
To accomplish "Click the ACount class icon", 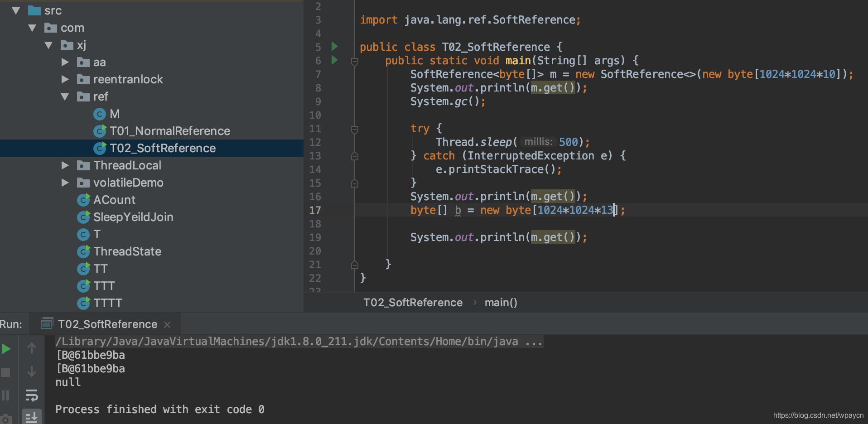I will (83, 200).
